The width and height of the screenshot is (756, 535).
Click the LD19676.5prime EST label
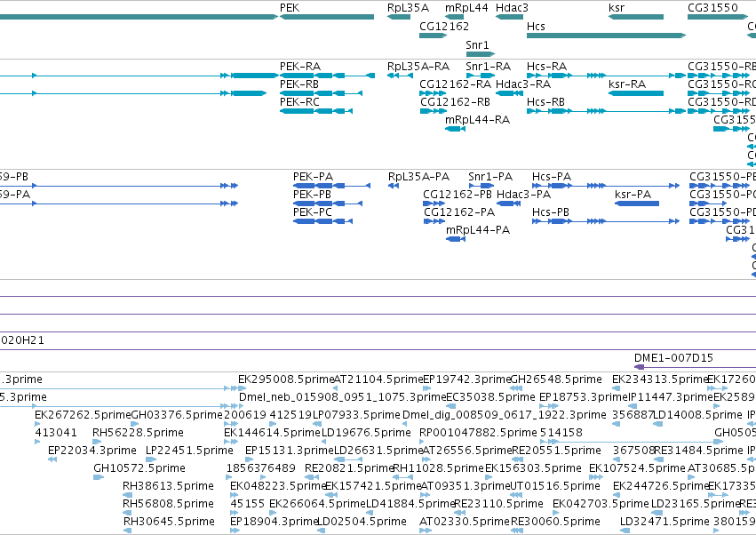(366, 433)
